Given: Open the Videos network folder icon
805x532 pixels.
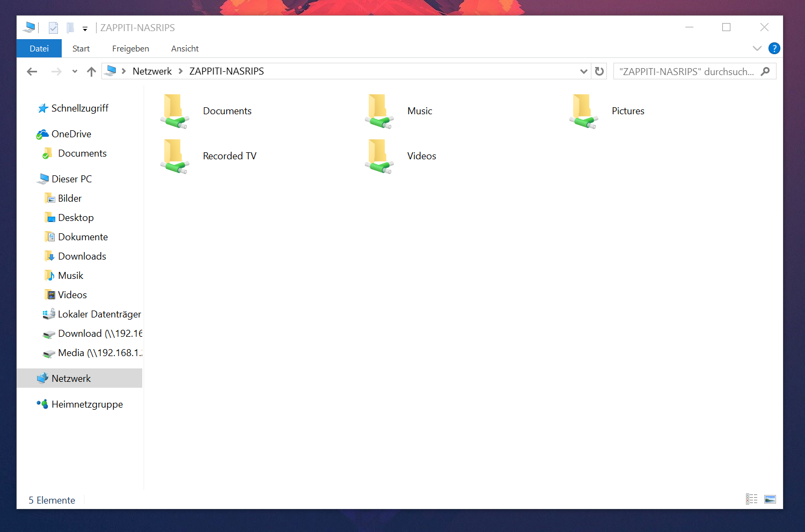Looking at the screenshot, I should (379, 157).
